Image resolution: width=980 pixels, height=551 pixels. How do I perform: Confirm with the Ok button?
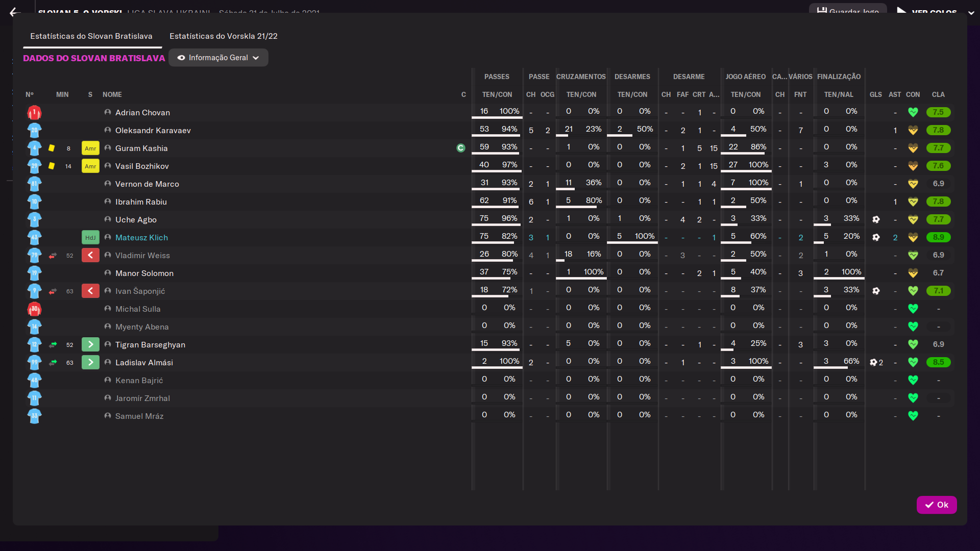(937, 505)
